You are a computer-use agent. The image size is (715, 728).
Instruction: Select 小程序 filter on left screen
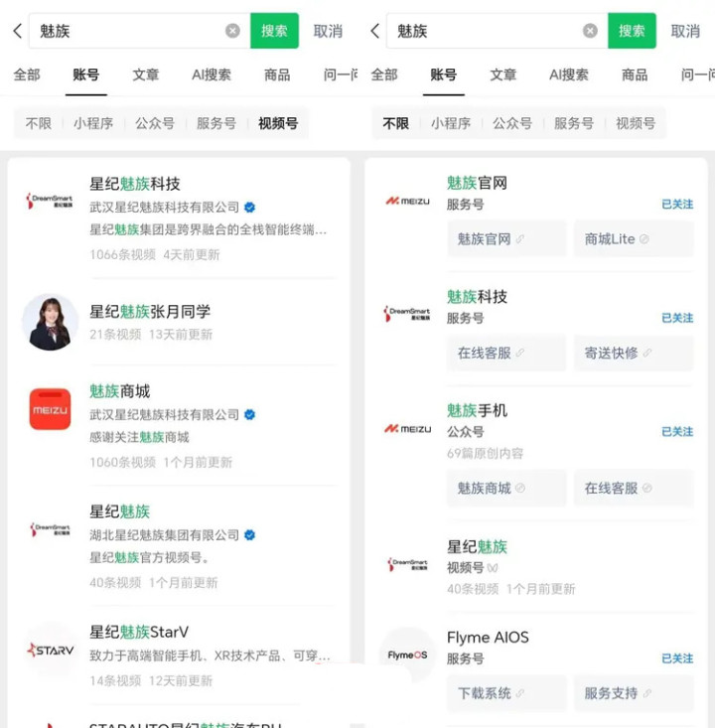click(93, 123)
